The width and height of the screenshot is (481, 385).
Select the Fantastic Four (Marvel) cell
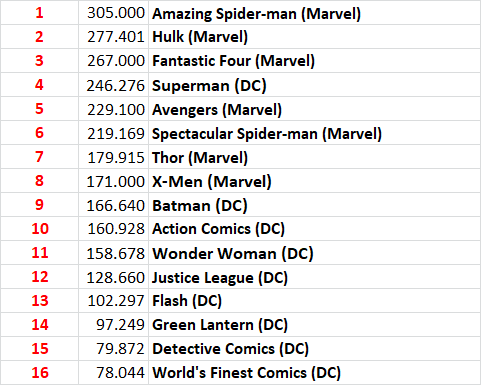click(314, 61)
